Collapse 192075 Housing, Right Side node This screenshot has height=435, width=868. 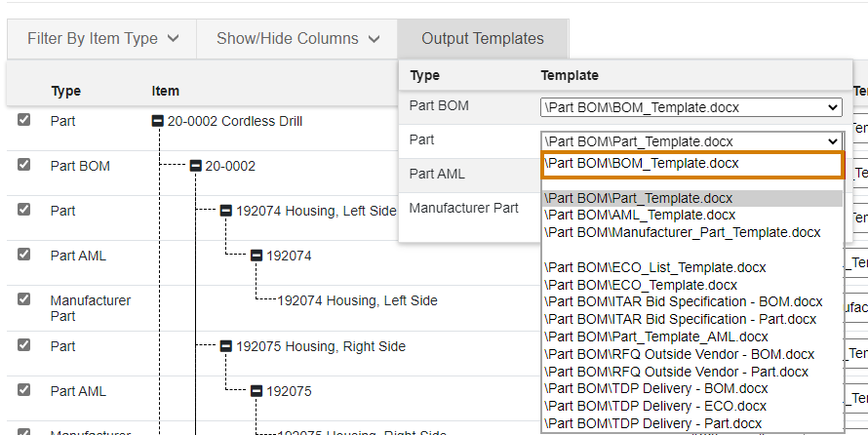[226, 346]
